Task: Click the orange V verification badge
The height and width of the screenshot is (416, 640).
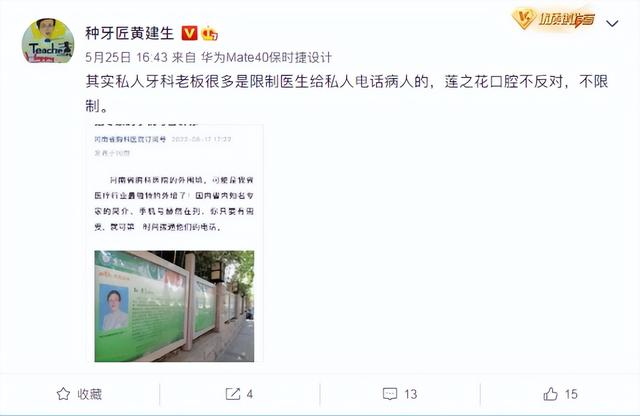Action: [189, 33]
